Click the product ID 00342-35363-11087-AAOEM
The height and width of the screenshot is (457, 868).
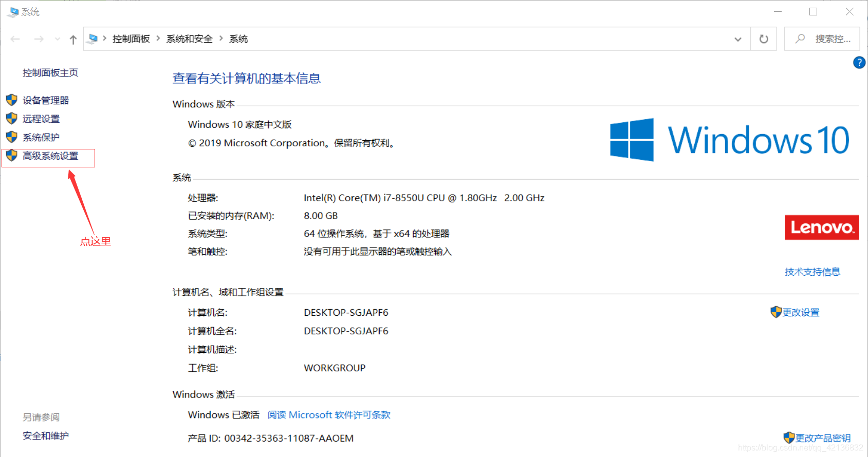pyautogui.click(x=289, y=438)
